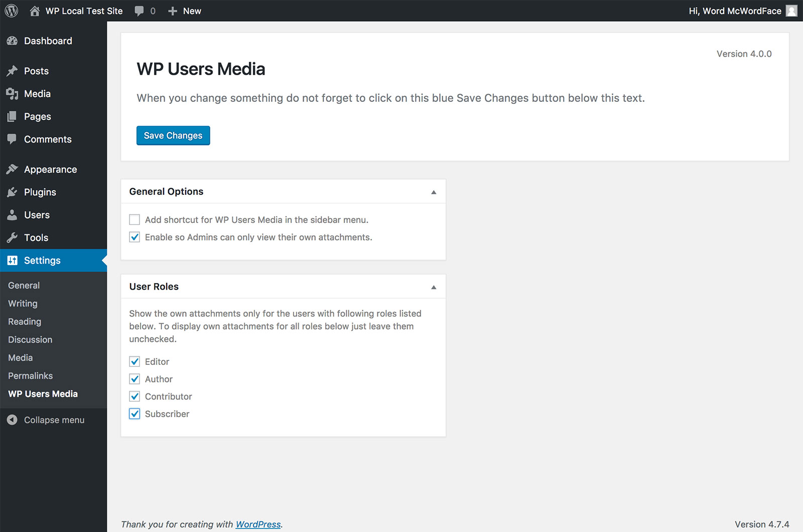Enable the sidebar menu shortcut checkbox
The height and width of the screenshot is (532, 803).
135,220
